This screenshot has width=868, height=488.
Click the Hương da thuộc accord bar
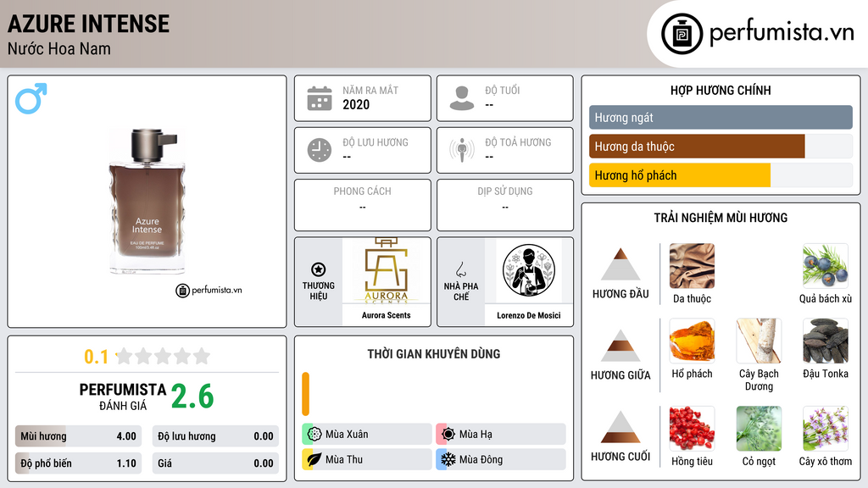pos(721,146)
